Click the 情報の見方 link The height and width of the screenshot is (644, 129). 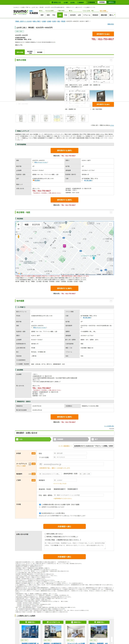(x=111, y=24)
